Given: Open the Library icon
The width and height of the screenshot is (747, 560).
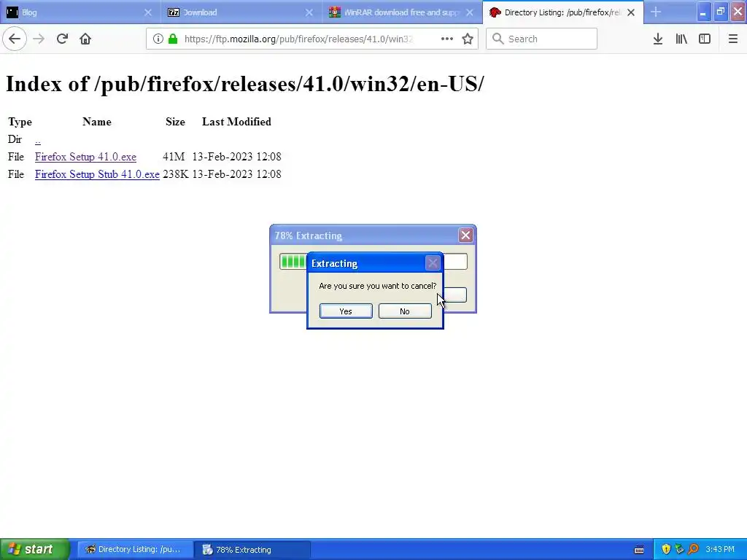Looking at the screenshot, I should coord(681,39).
